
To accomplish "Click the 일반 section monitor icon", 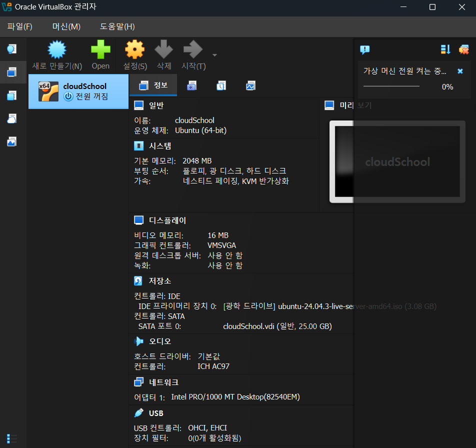I will click(138, 105).
